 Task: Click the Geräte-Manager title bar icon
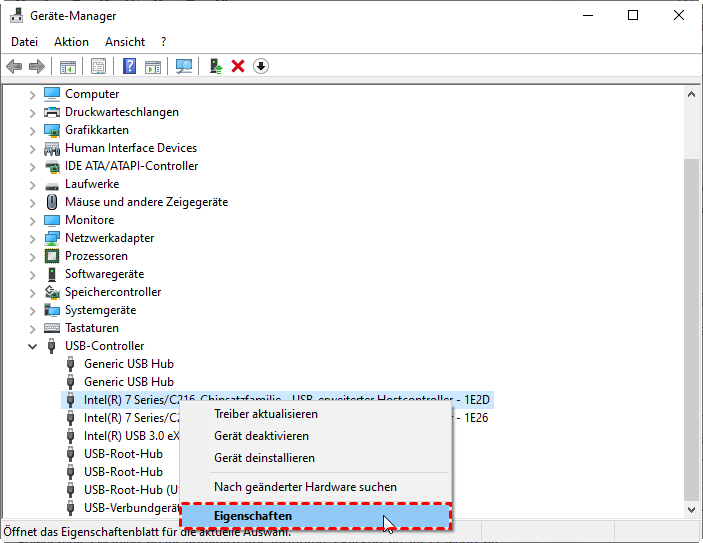[x=17, y=16]
